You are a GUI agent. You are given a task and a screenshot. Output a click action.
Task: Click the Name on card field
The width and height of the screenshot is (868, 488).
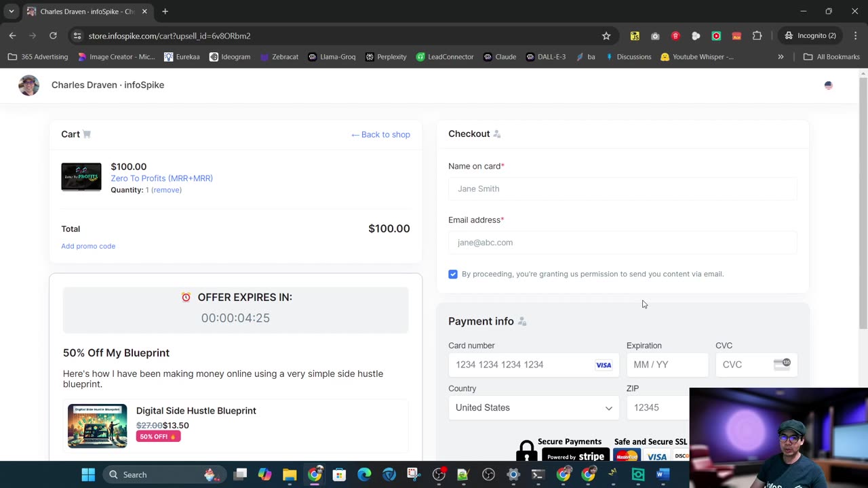[623, 188]
